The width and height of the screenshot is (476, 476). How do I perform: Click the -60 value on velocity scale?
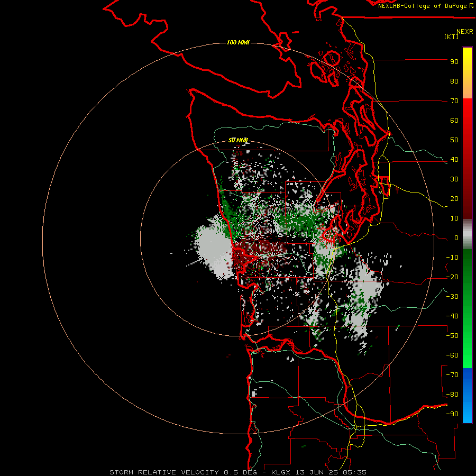(x=452, y=355)
